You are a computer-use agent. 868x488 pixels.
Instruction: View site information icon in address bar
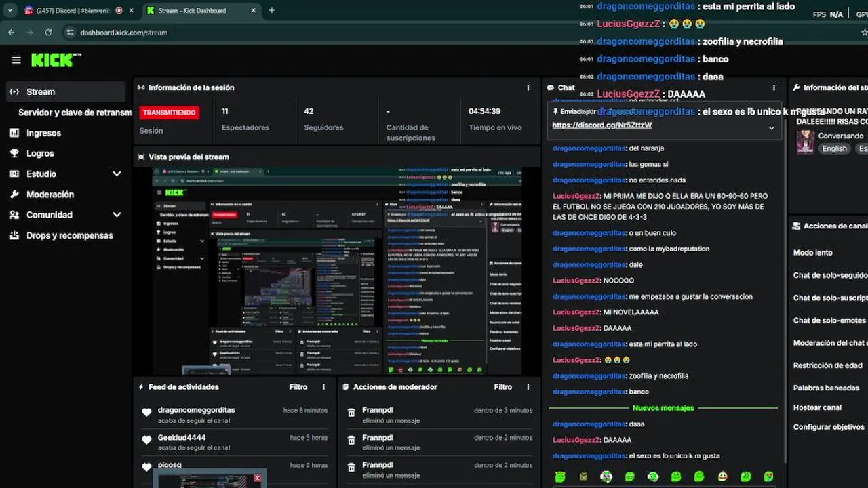pyautogui.click(x=70, y=32)
